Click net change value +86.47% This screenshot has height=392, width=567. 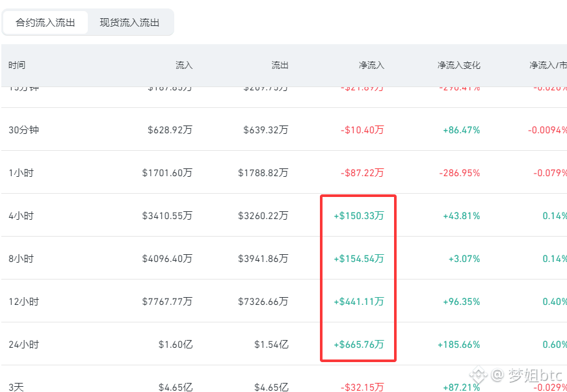coord(462,130)
